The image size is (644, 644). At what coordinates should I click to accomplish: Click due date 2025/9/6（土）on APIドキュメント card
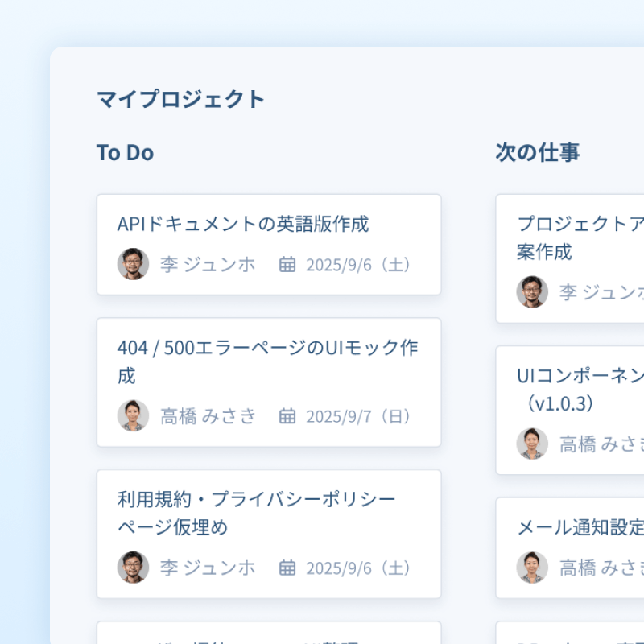coord(361,265)
